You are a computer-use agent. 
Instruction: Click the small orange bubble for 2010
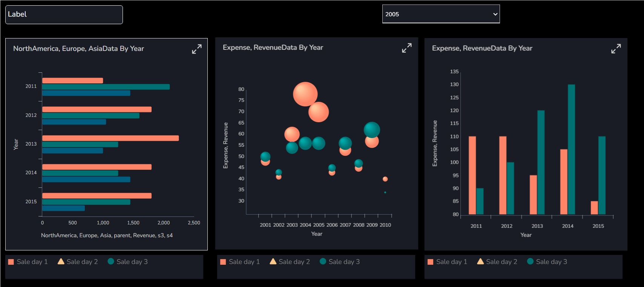385,179
